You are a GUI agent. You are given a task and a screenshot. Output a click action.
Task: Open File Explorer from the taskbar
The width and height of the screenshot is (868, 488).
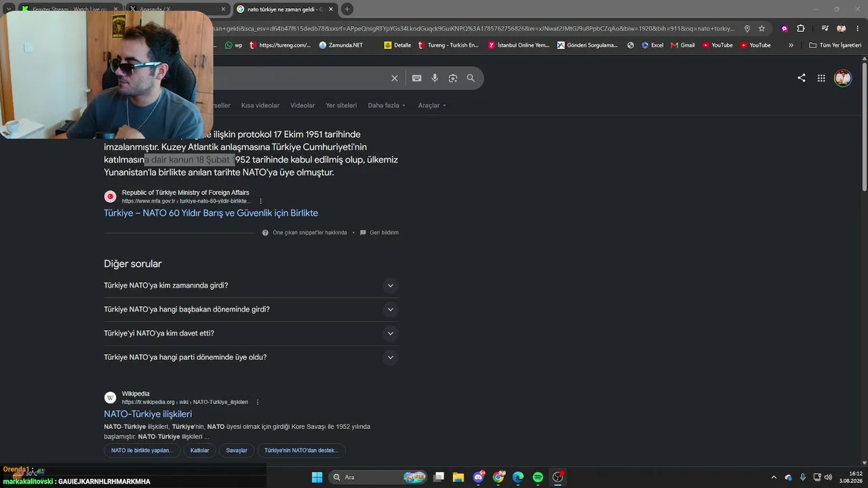tap(458, 477)
